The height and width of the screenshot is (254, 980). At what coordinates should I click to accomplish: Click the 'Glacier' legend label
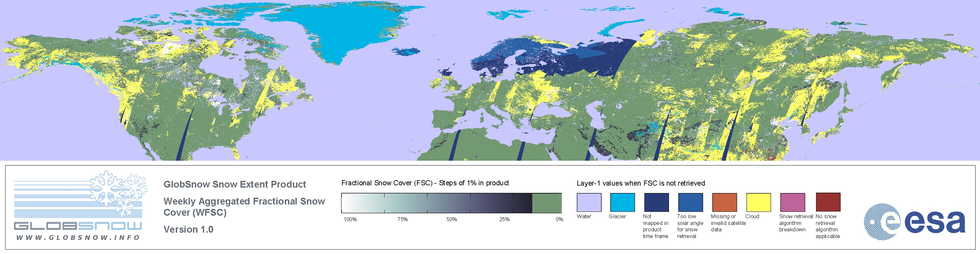tap(618, 216)
